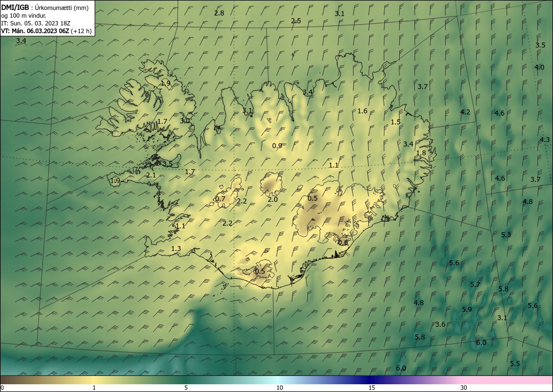Click the 4.0 precipitation value
Screen dimensions: 553x392
539,67
